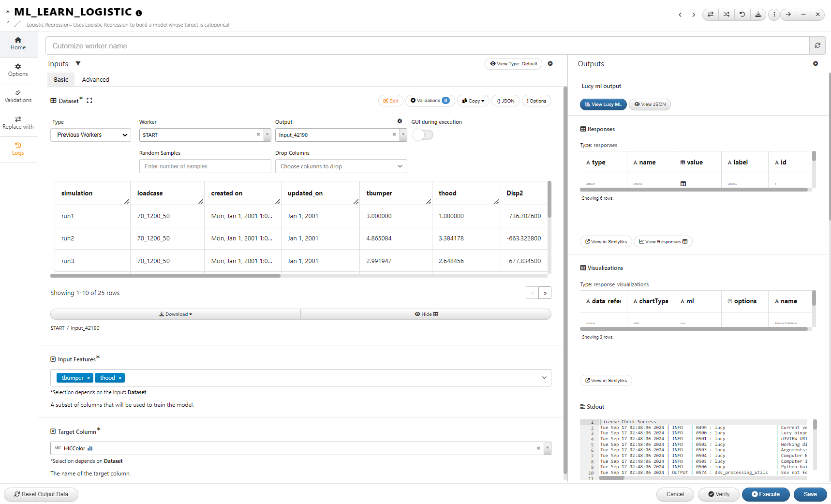Expand the Inputs filter triangle
Image resolution: width=831 pixels, height=504 pixels.
tap(78, 63)
